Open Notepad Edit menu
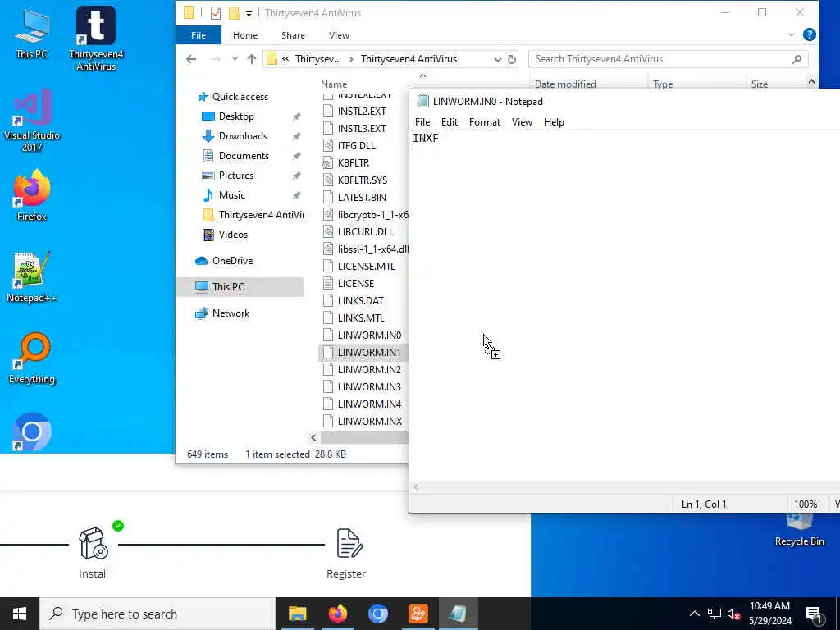The height and width of the screenshot is (630, 840). (449, 122)
